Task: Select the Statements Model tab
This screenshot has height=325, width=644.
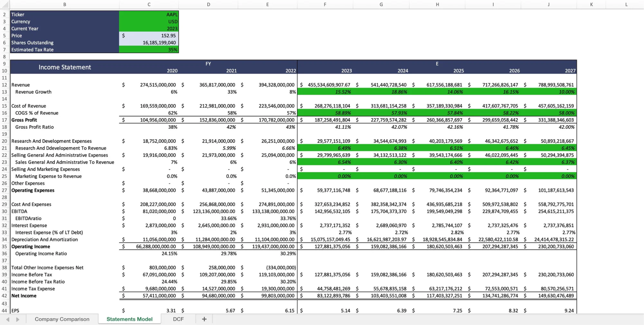Action: [x=129, y=319]
